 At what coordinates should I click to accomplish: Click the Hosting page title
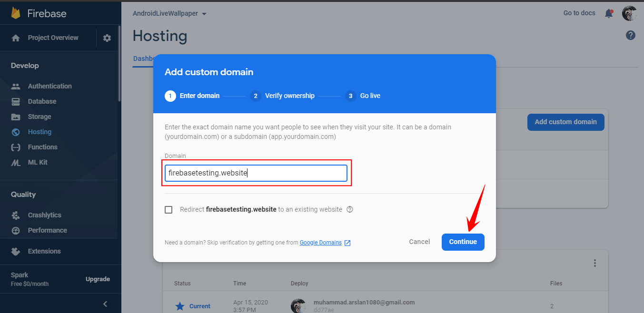coord(160,36)
